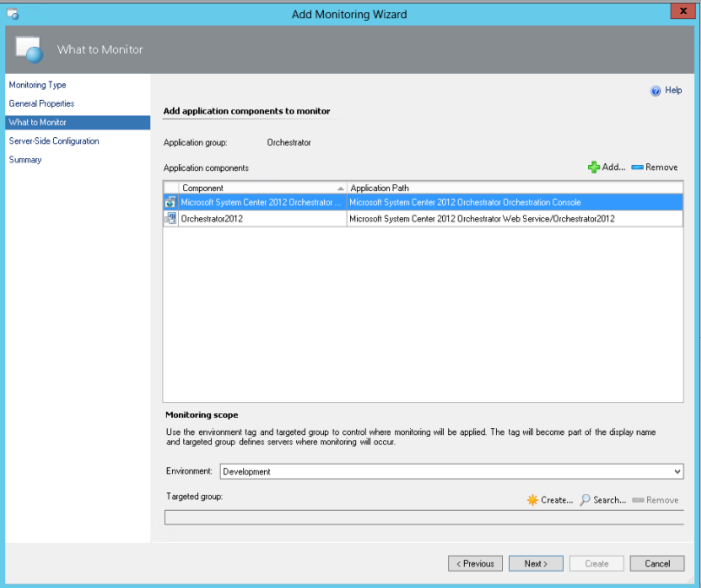The width and height of the screenshot is (701, 588).
Task: Click the Application Path column header
Action: coord(514,188)
